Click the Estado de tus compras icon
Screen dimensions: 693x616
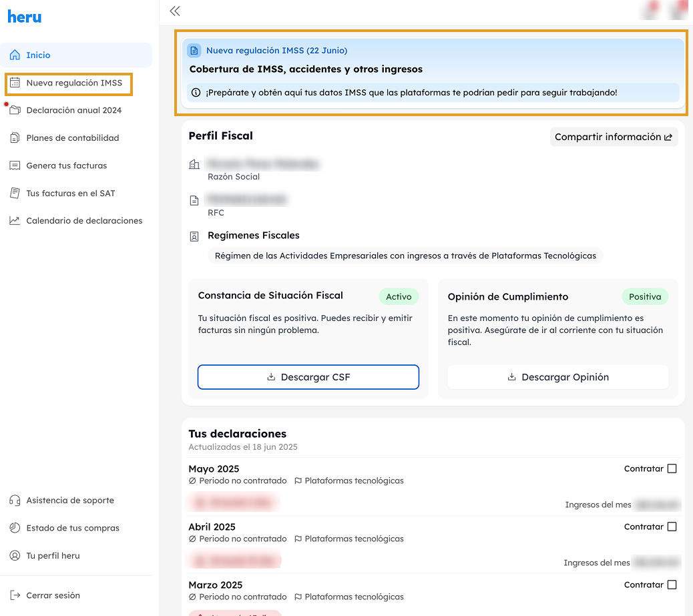pos(15,528)
